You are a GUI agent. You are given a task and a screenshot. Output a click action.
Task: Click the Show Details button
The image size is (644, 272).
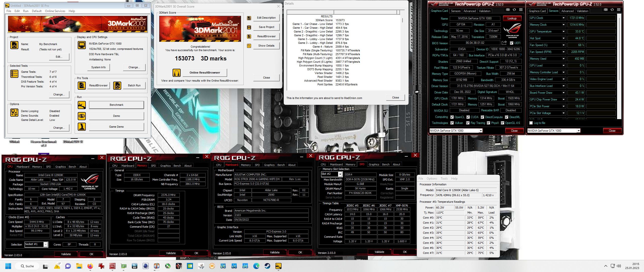[x=266, y=46]
